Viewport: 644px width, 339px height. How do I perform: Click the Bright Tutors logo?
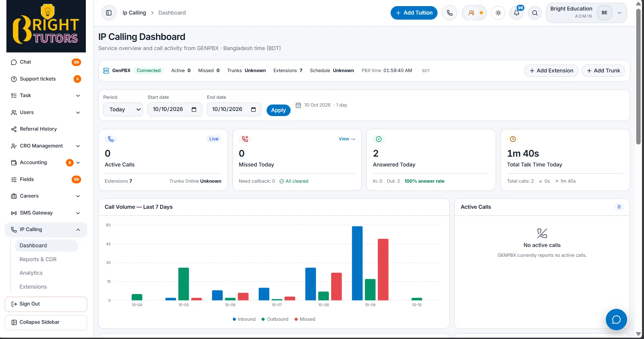(46, 26)
